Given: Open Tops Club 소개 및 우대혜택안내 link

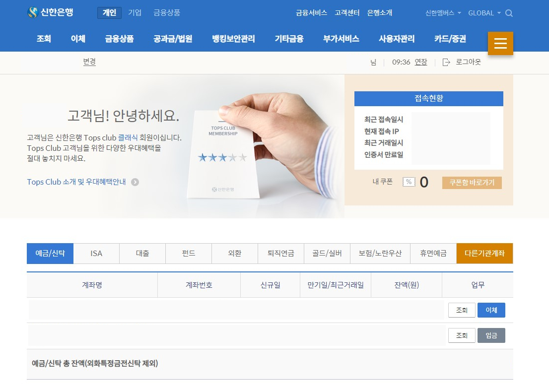Looking at the screenshot, I should tap(76, 182).
